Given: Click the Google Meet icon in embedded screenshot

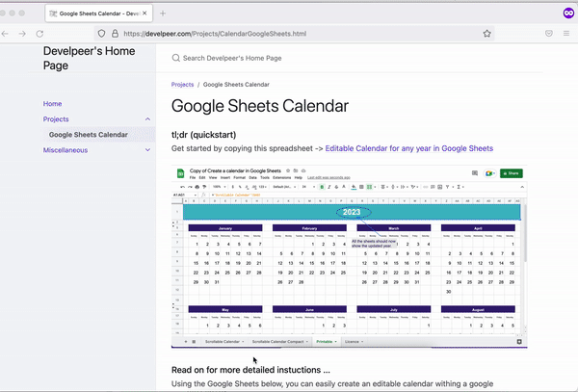Looking at the screenshot, I should [489, 173].
